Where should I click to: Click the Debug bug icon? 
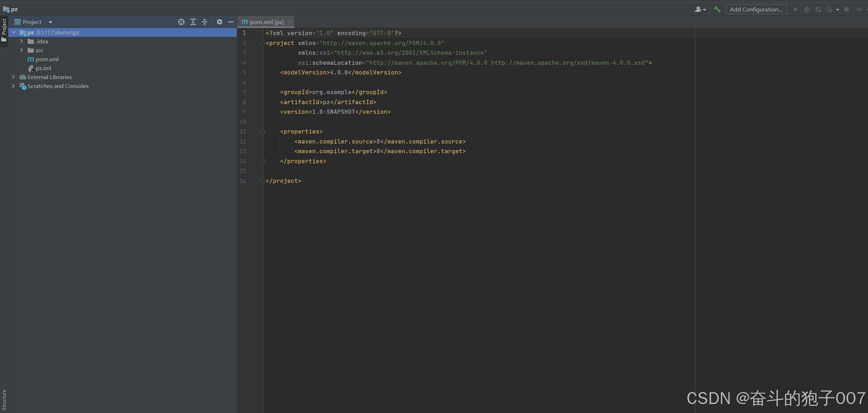tap(807, 9)
